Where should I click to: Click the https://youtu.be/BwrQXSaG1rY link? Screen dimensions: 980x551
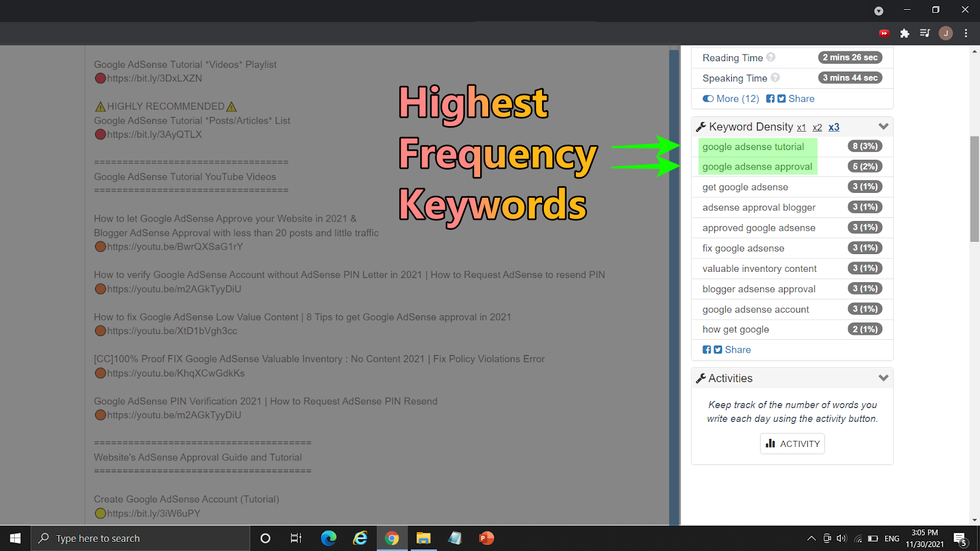pyautogui.click(x=175, y=247)
